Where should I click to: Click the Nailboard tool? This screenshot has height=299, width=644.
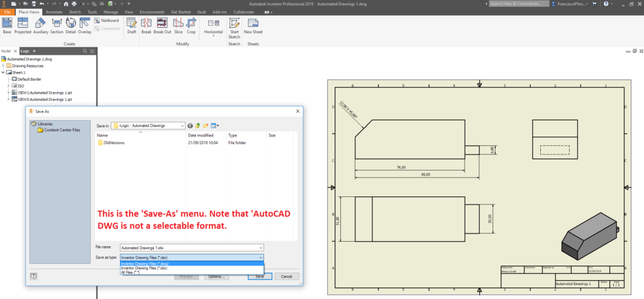tap(107, 20)
